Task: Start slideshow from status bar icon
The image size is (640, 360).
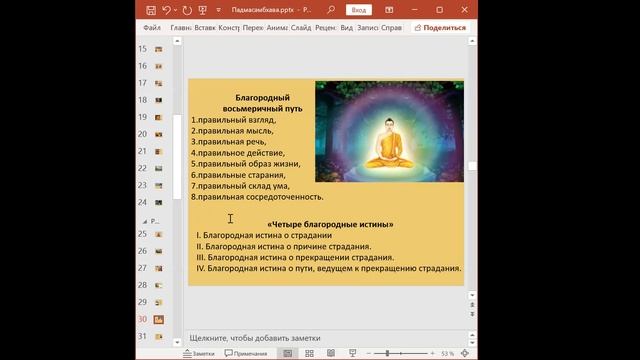Action: (353, 353)
